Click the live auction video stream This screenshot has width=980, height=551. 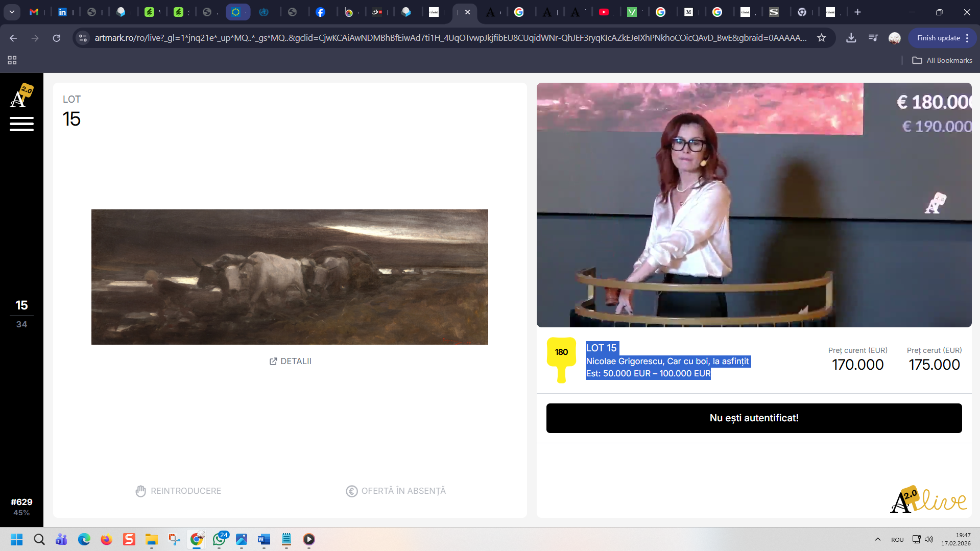tap(754, 205)
